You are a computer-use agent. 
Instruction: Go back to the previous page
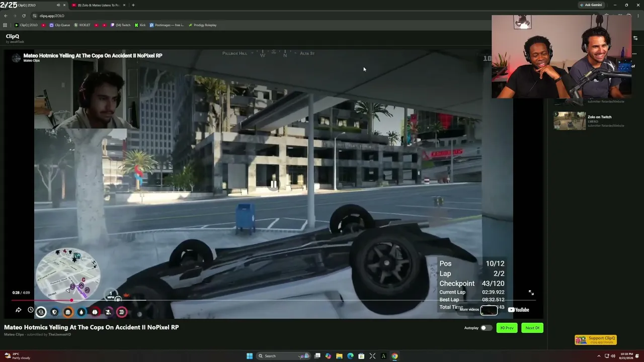6,16
